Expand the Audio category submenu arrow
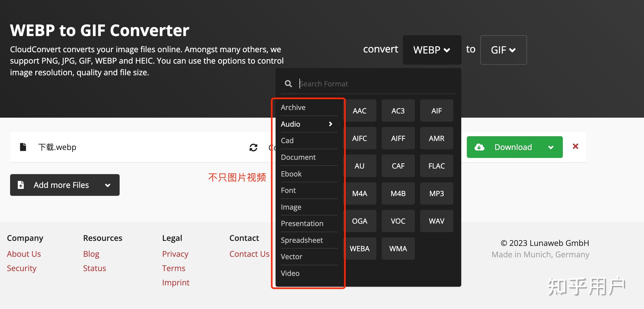This screenshot has height=309, width=644. 331,124
